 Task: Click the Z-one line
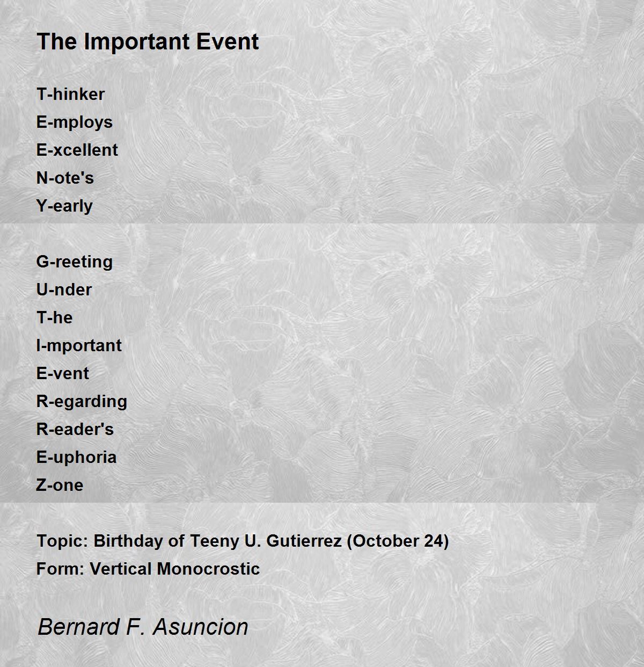60,485
